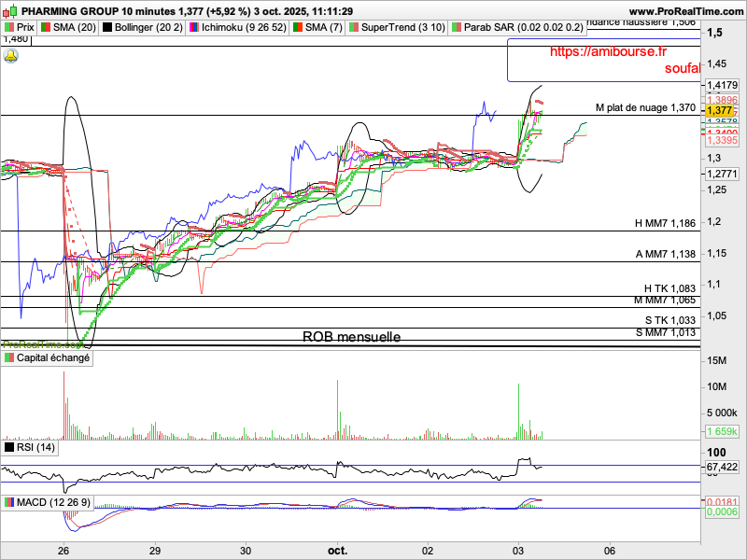Screen dimensions: 747x560
Task: Click the 1,3896 price tag
Action: point(722,100)
